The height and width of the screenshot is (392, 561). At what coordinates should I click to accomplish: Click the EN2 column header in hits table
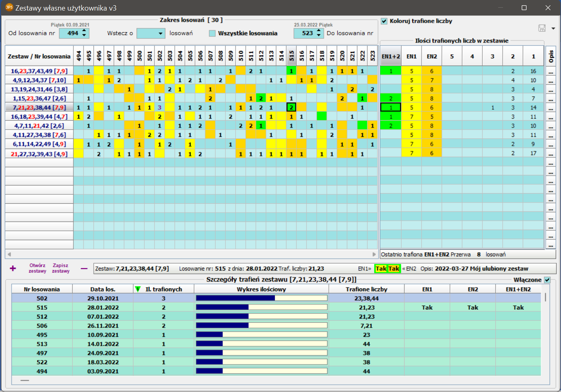432,56
